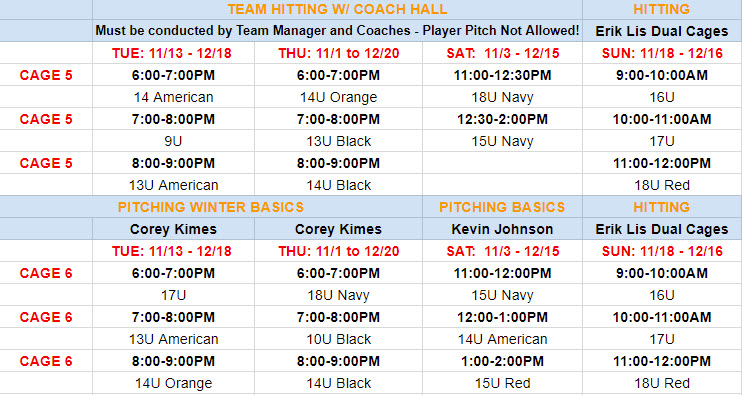Click the Player Pitch Not Allowed notice cell
The image size is (742, 395).
(337, 31)
